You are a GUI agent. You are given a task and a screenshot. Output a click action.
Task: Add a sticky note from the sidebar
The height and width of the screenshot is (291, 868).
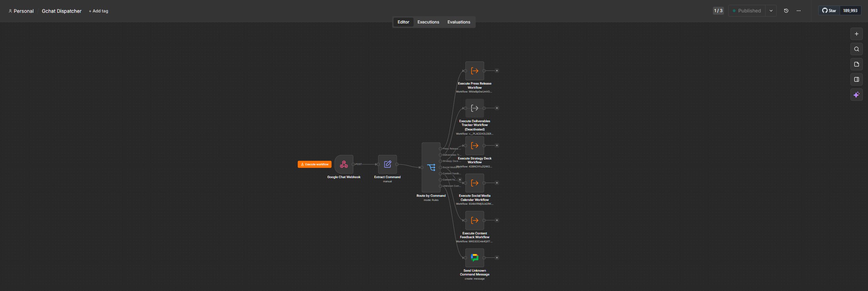(856, 64)
